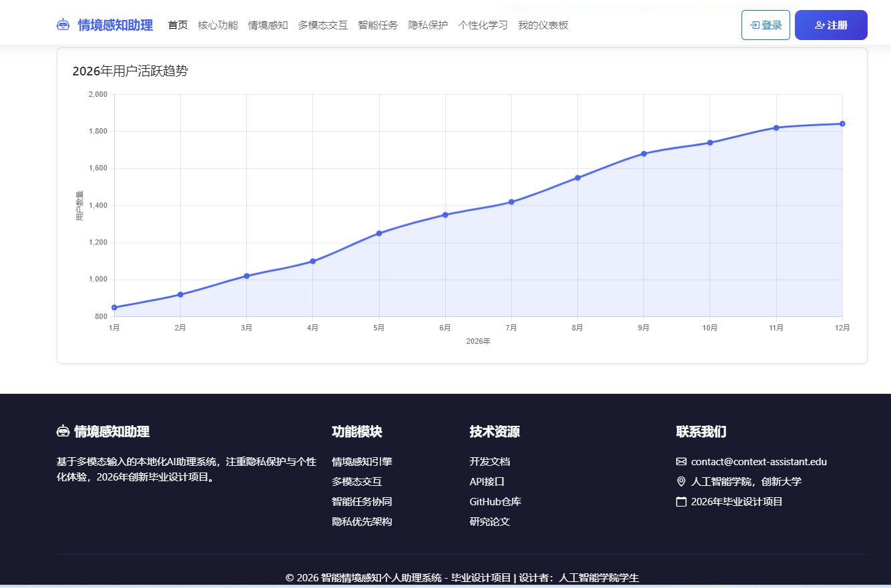Click the 功能模块 footer heading
The width and height of the screenshot is (891, 588).
pos(357,431)
